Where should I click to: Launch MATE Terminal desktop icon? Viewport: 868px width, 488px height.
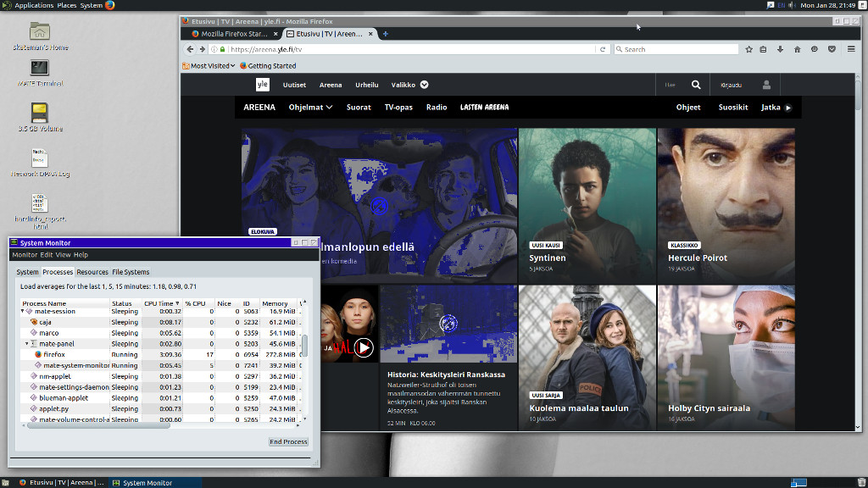(39, 68)
